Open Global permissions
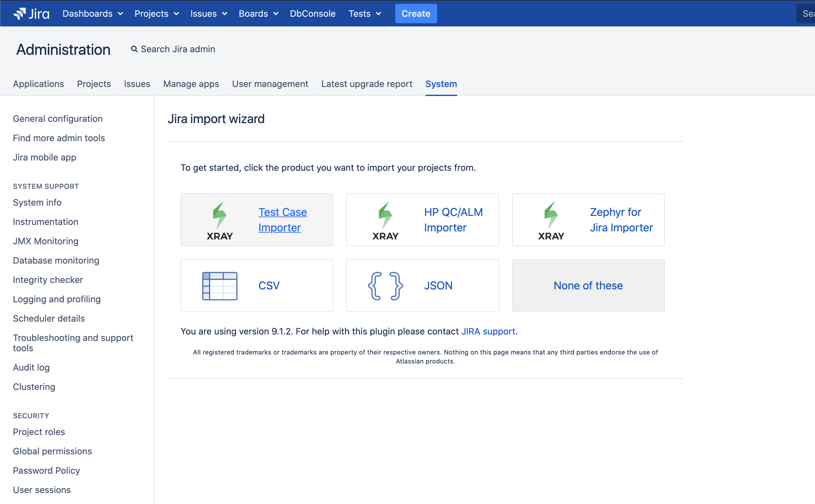The height and width of the screenshot is (504, 815). click(x=52, y=451)
